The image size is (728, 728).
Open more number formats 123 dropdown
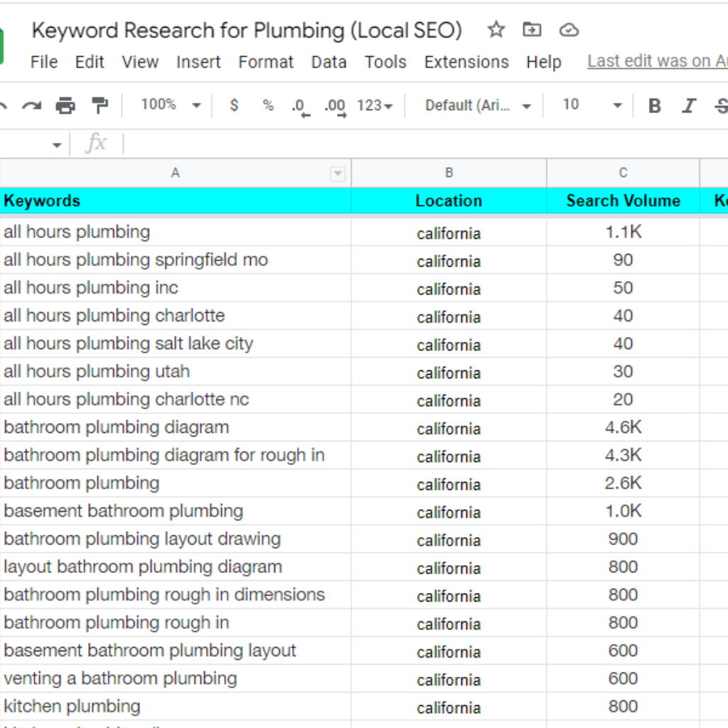(x=375, y=106)
